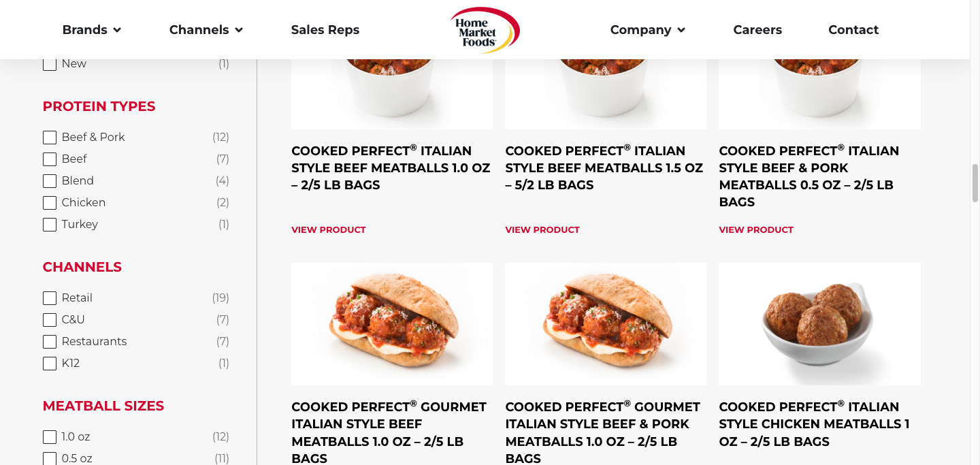980x465 pixels.
Task: Check the 1.0 oz meatball size
Action: click(x=50, y=437)
